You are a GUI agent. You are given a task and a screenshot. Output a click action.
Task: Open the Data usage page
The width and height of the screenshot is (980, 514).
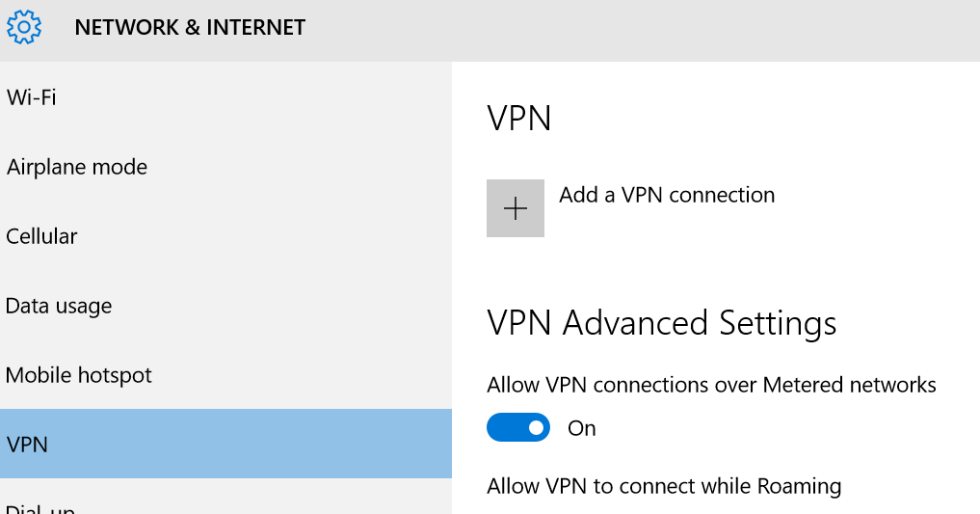coord(225,306)
